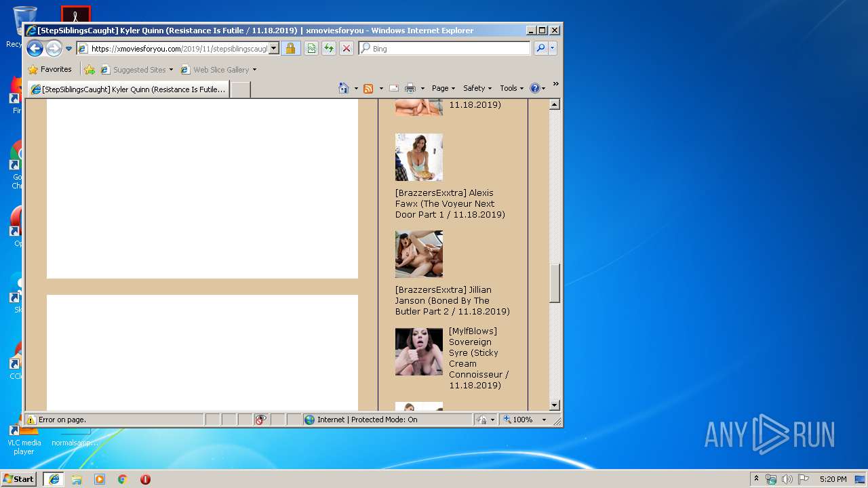
Task: View the security report padlock icon
Action: pyautogui.click(x=290, y=48)
